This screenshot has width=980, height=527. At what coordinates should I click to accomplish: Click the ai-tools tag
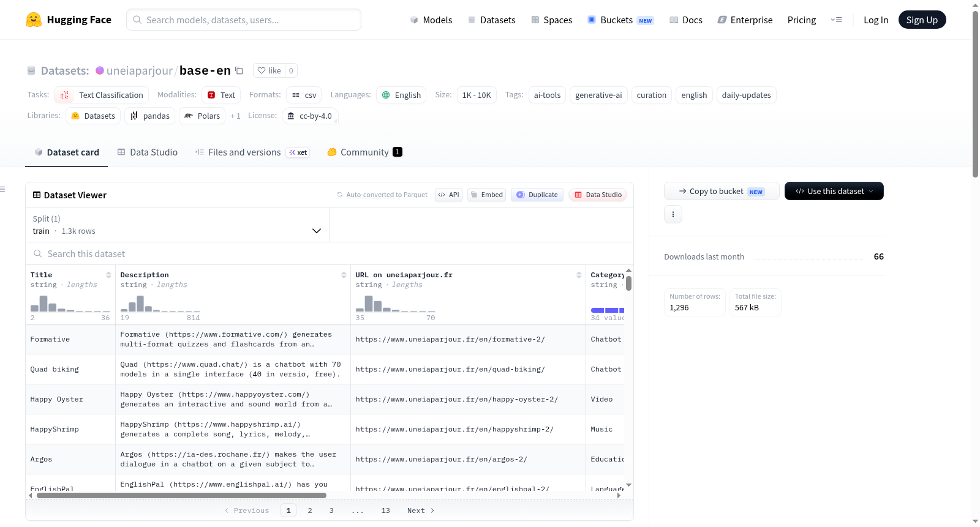547,95
